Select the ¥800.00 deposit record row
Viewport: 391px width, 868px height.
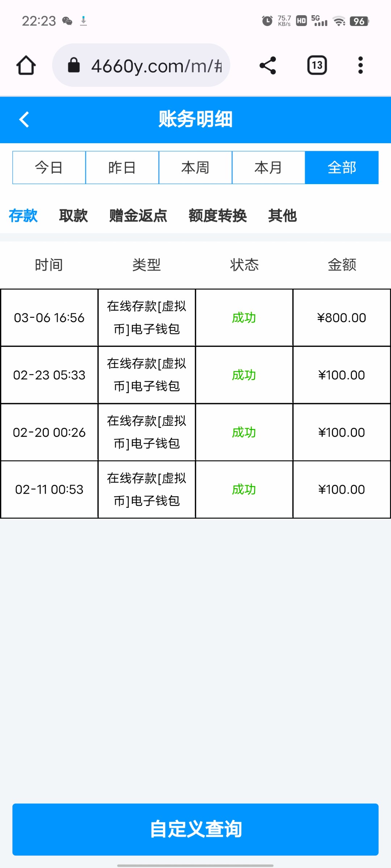coord(195,318)
